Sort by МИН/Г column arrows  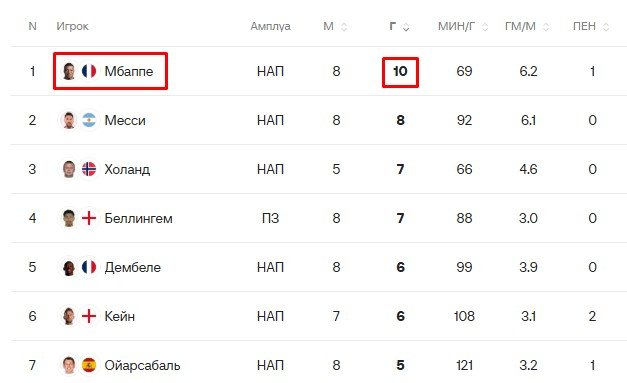click(485, 27)
